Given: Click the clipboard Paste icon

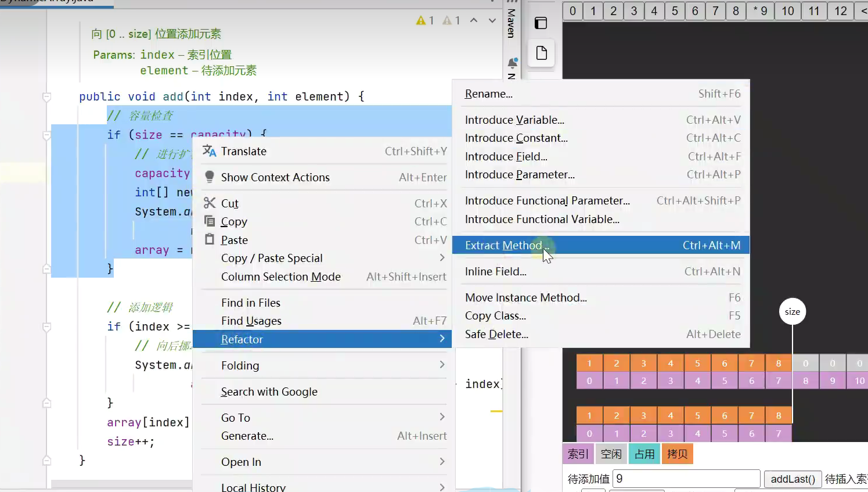Looking at the screenshot, I should tap(210, 239).
